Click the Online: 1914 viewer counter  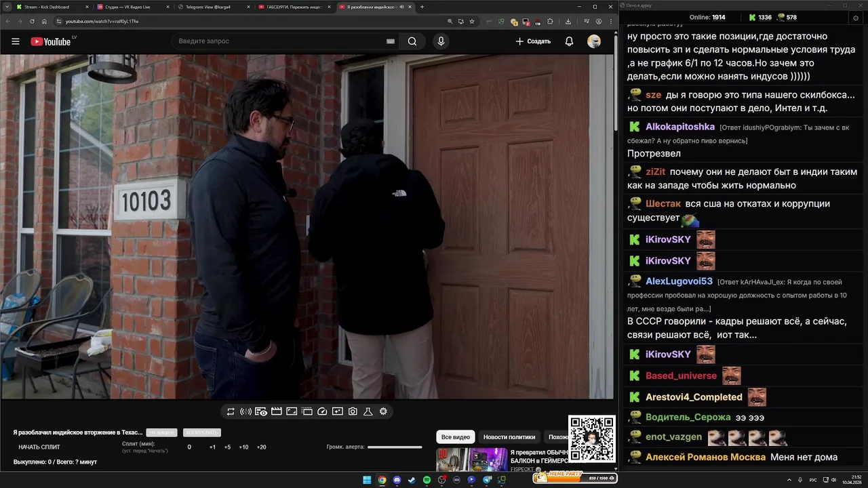[x=707, y=17]
